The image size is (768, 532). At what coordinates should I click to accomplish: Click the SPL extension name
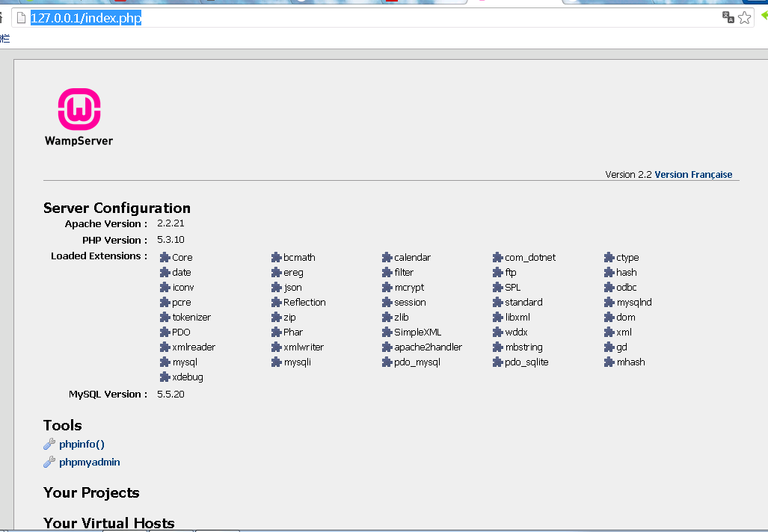coord(513,287)
